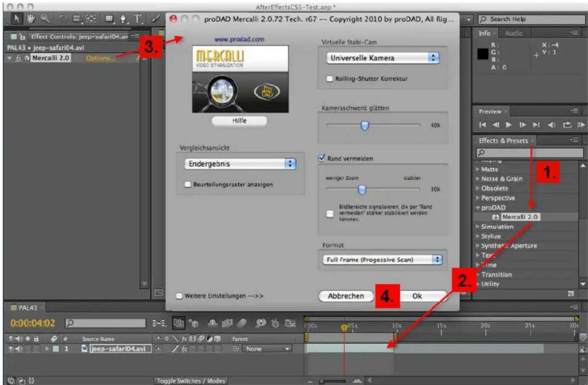Collapse the Mercalli 2.0 effect triangle

point(9,58)
